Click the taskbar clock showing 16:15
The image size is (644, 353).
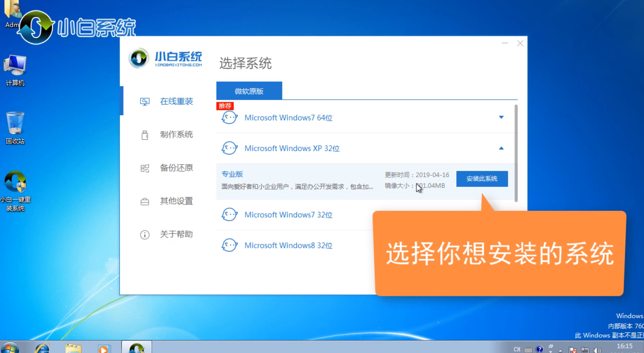tap(624, 346)
